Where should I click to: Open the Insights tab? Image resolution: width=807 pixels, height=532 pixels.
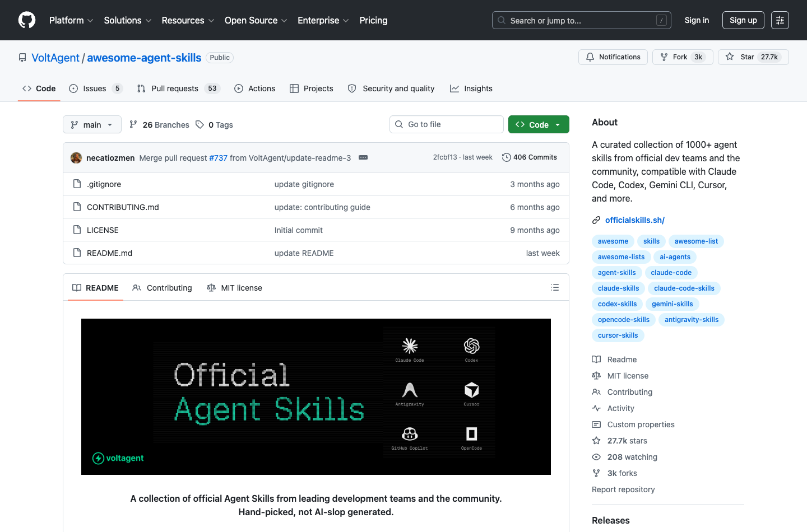pyautogui.click(x=471, y=88)
